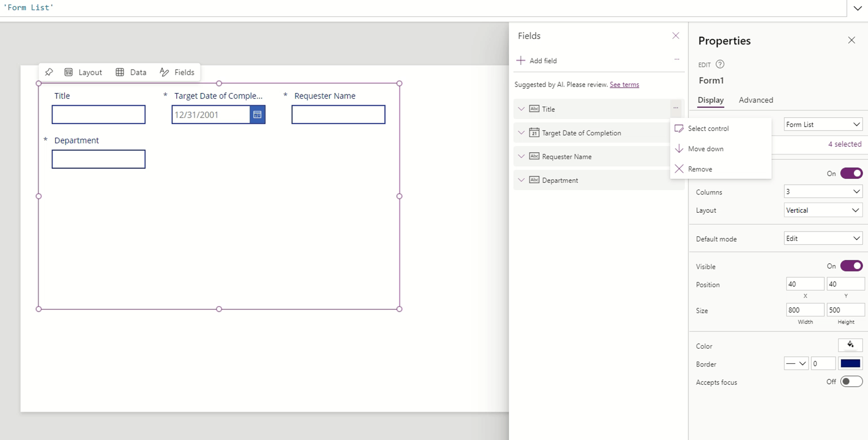Image resolution: width=868 pixels, height=440 pixels.
Task: Open the Form List data source dropdown
Action: pos(823,124)
